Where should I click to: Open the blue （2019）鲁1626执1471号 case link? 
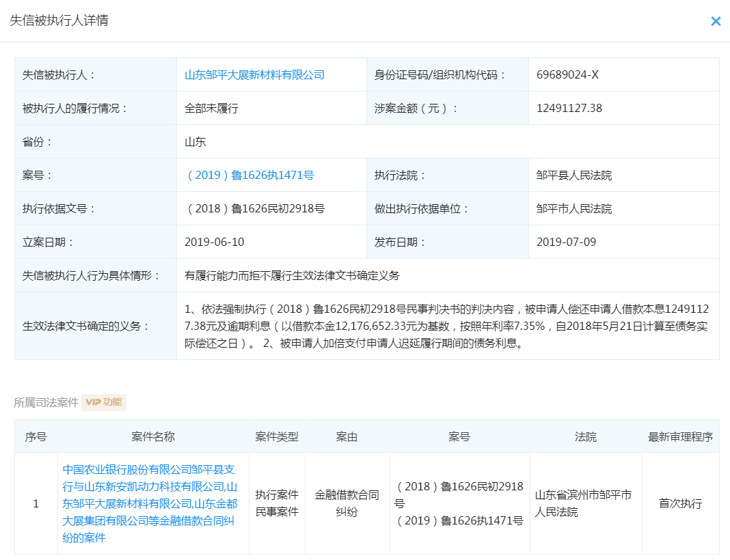pos(249,176)
